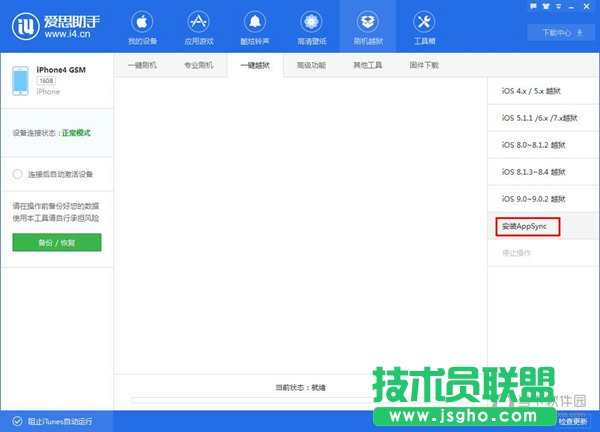Open 工具箱 via the wrench icon
This screenshot has width=600, height=432.
coord(424,22)
